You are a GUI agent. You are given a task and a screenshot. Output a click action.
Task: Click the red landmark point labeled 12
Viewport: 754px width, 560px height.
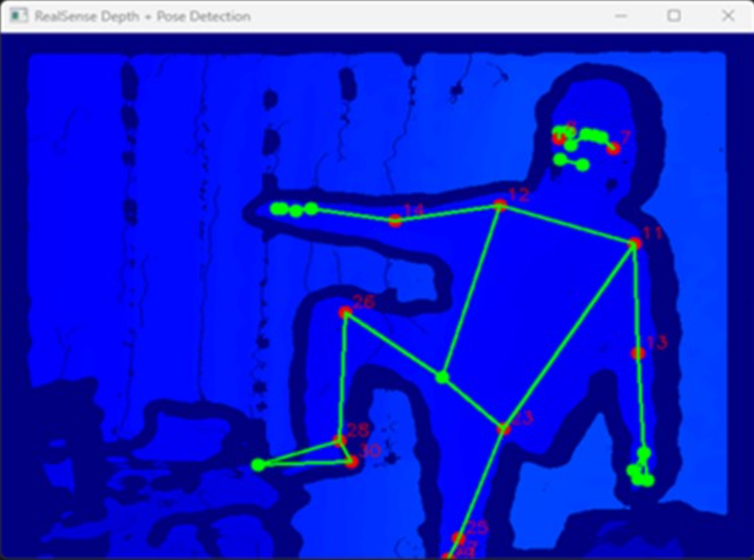pyautogui.click(x=500, y=205)
